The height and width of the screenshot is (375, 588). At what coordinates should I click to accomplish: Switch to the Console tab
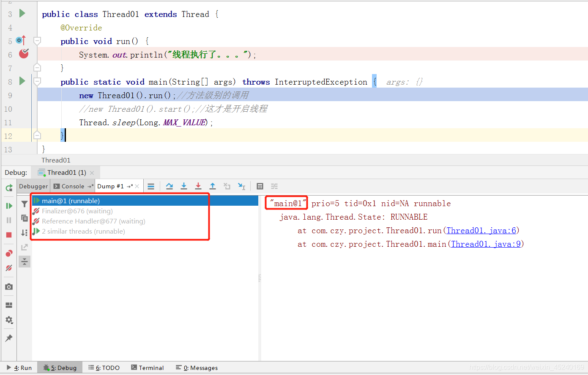click(x=73, y=186)
